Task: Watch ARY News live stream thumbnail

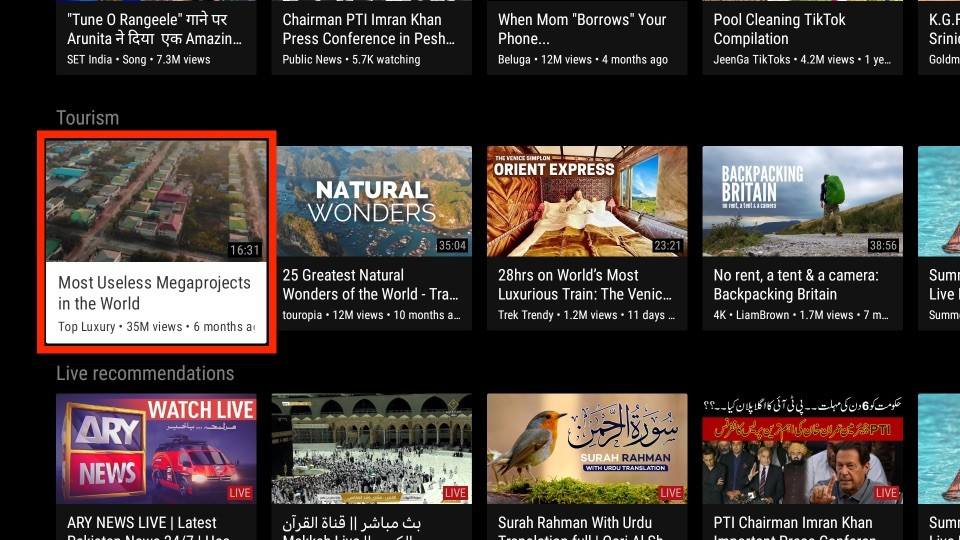Action: [156, 449]
